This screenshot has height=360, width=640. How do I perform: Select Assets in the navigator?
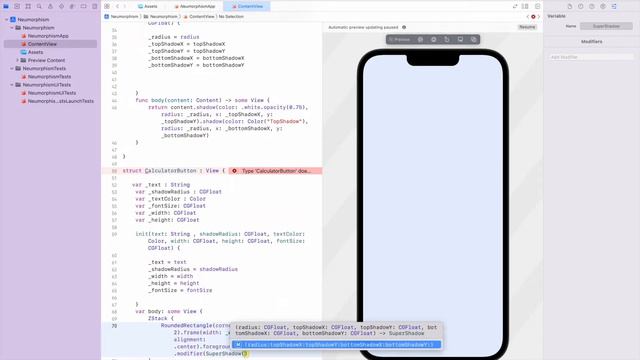[x=35, y=52]
